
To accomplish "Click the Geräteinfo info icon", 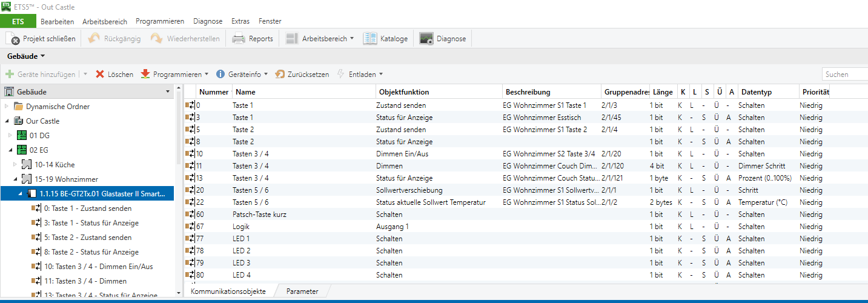I will (220, 75).
